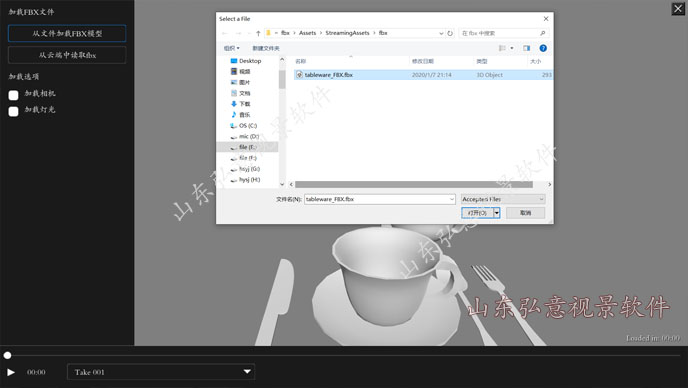The width and height of the screenshot is (688, 388).
Task: Open the Organize menu
Action: click(231, 48)
